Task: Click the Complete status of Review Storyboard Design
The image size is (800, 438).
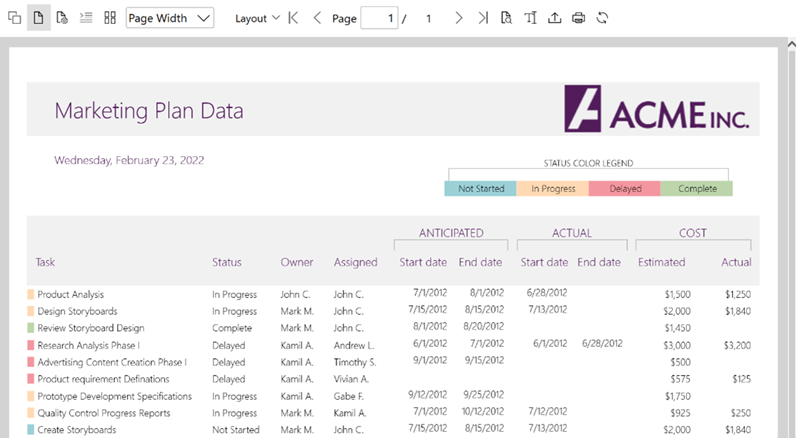Action: click(x=232, y=328)
